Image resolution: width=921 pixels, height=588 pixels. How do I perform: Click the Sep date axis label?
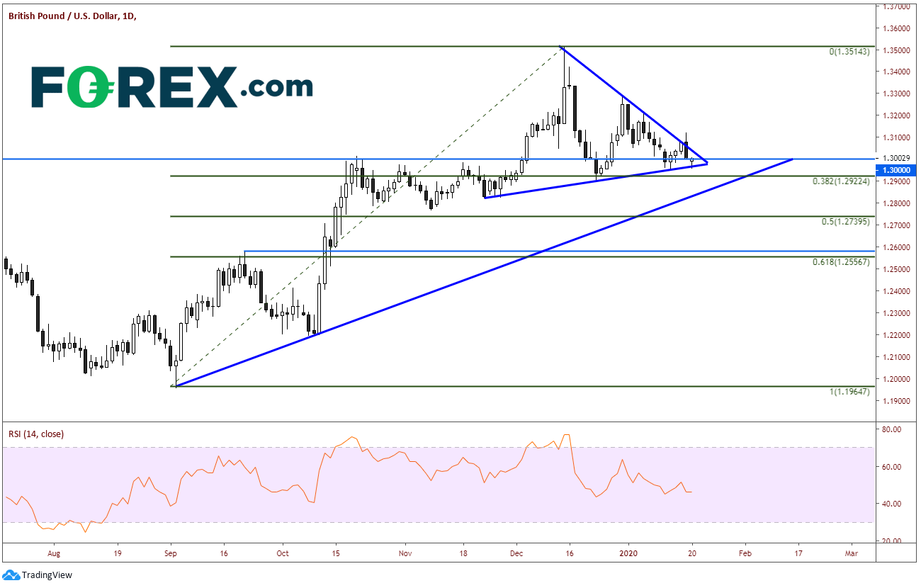pos(171,553)
